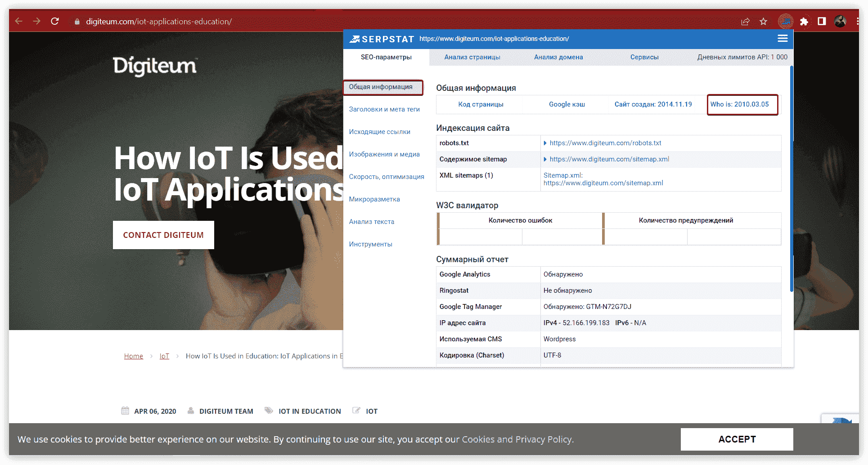Open the sitemap.xml URL in Содержимое sitemap row

point(609,159)
